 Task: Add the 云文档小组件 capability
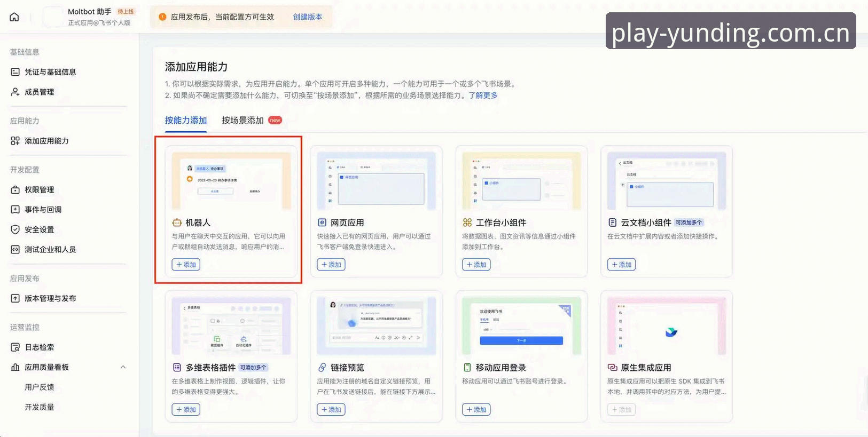pyautogui.click(x=621, y=265)
